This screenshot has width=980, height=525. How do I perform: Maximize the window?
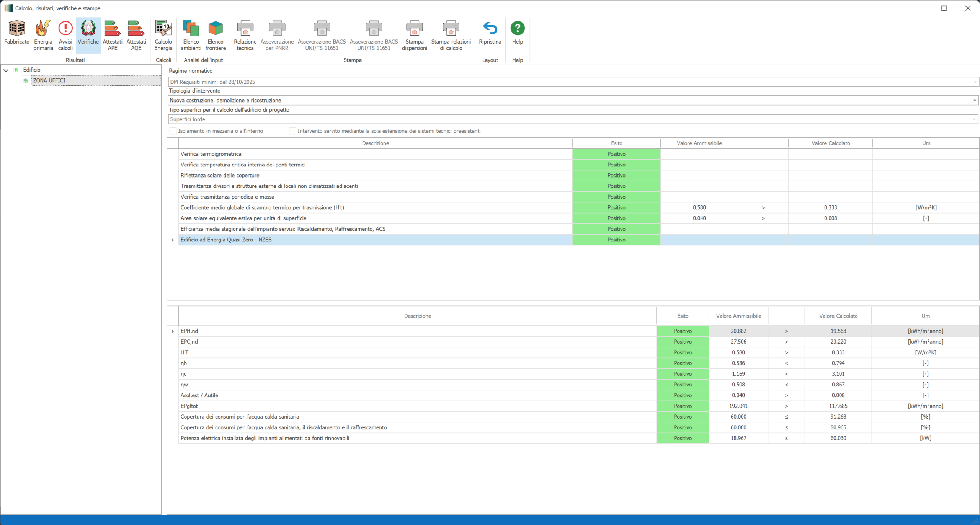944,8
